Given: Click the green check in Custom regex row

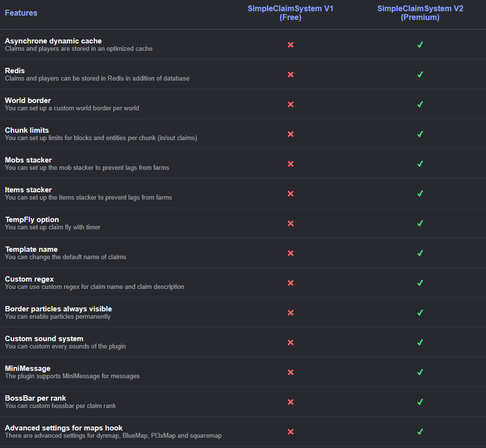Looking at the screenshot, I should pos(420,283).
